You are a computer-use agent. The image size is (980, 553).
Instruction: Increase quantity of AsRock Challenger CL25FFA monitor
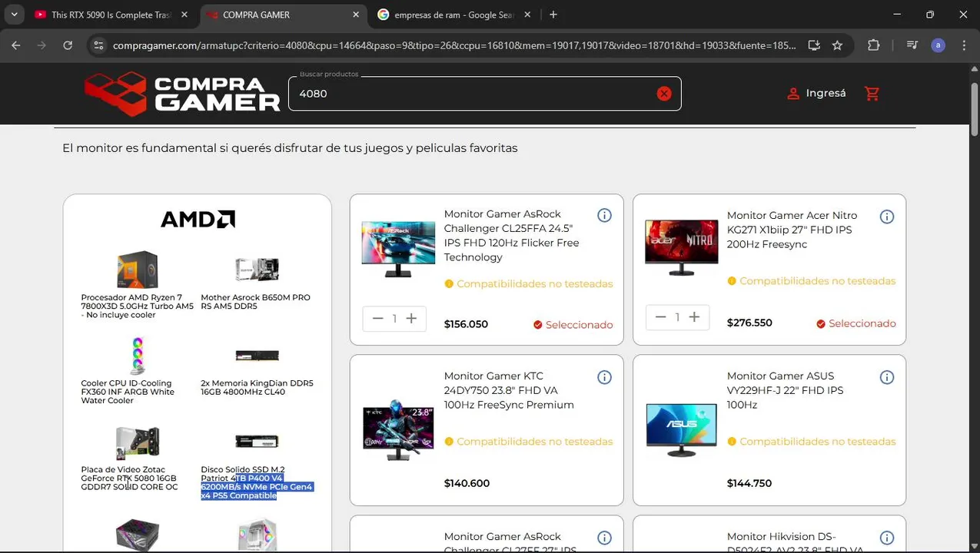pyautogui.click(x=411, y=318)
